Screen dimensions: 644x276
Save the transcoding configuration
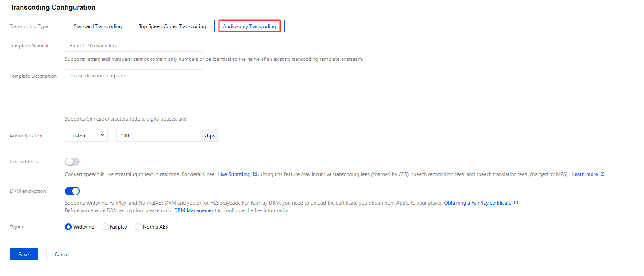[x=23, y=254]
